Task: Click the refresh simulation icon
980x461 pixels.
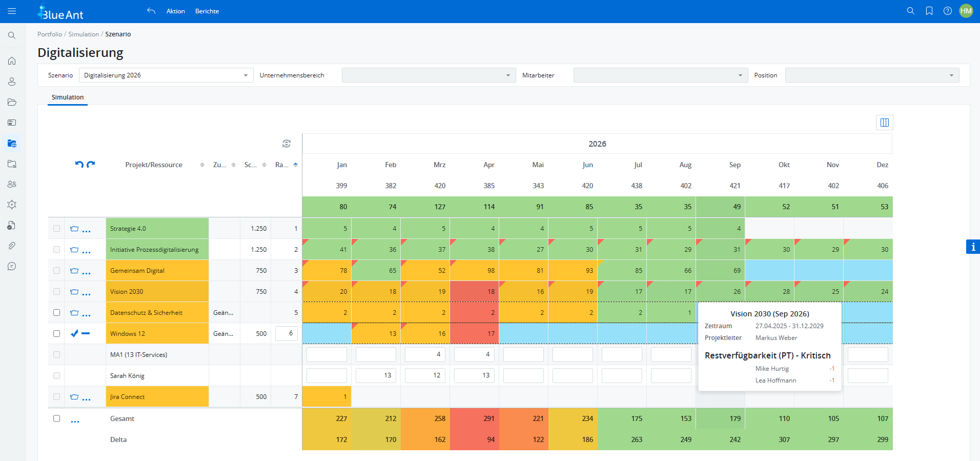Action: tap(287, 144)
